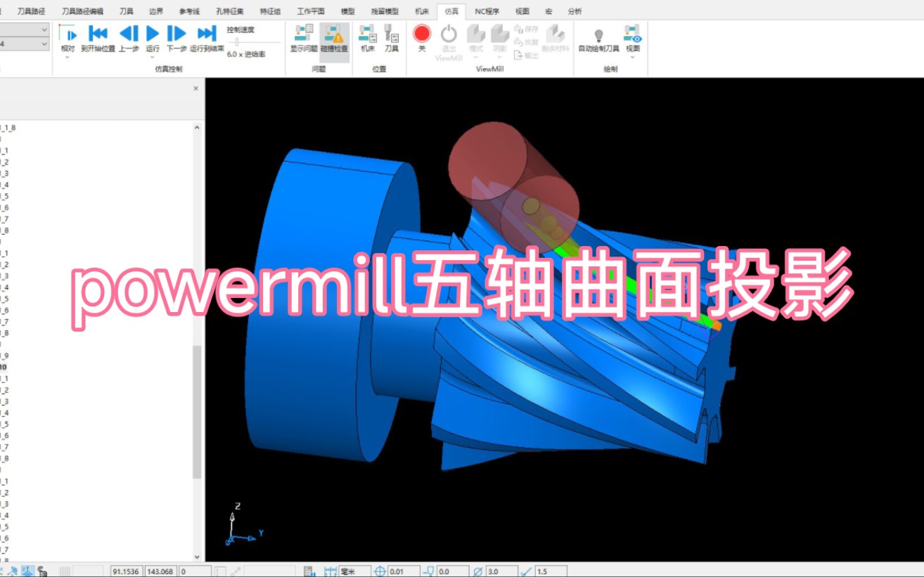
Task: Open the upper combo box left of 相对
Action: (x=25, y=30)
